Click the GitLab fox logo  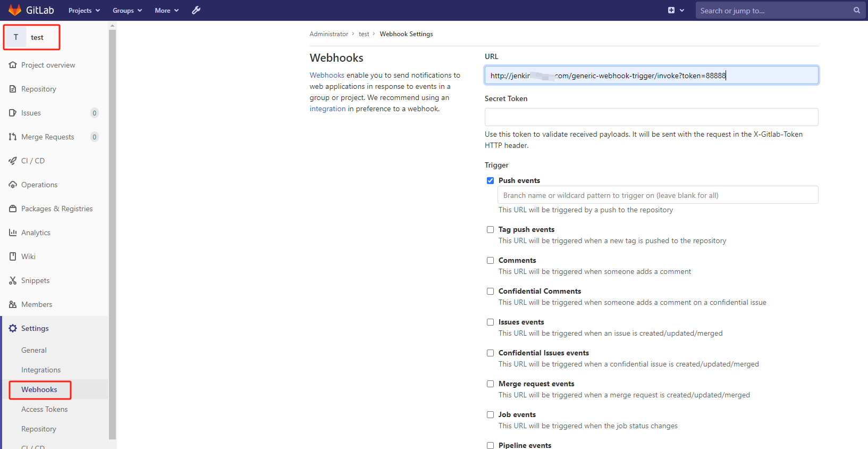coord(14,10)
